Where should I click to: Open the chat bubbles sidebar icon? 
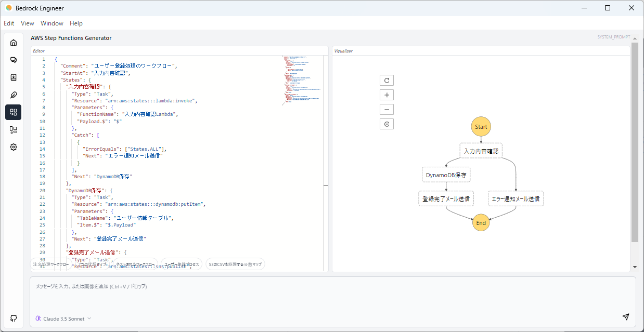pyautogui.click(x=14, y=60)
